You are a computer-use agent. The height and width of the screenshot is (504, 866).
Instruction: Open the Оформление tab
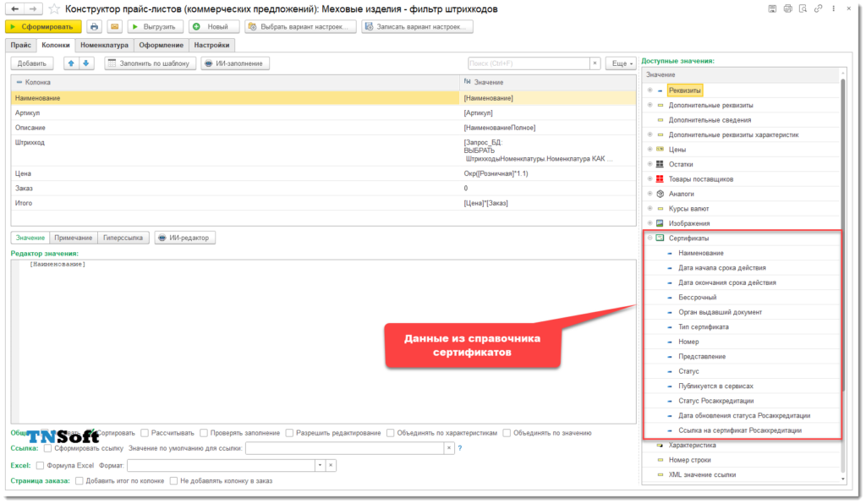tap(161, 46)
